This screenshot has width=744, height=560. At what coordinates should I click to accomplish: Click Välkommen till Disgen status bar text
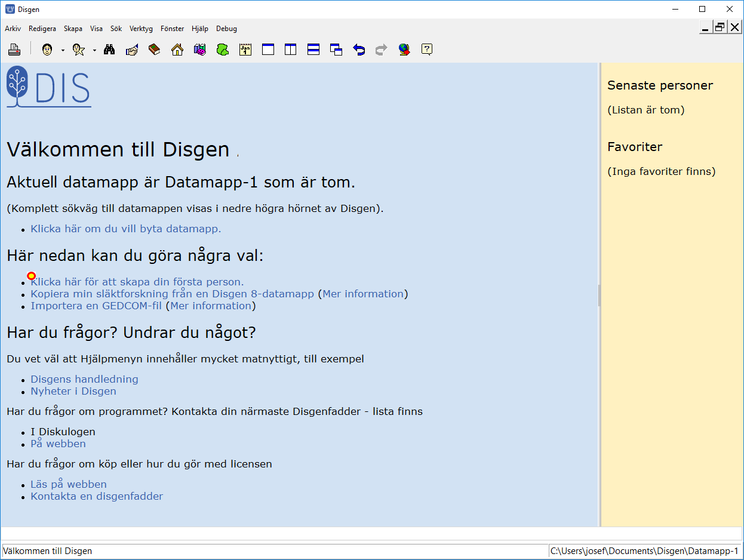[x=48, y=551]
